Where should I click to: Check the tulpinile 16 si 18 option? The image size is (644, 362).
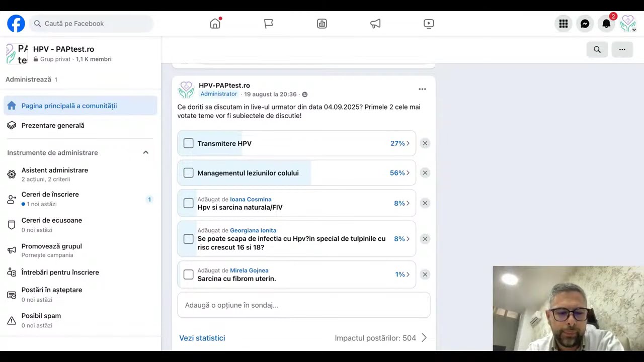pyautogui.click(x=188, y=239)
